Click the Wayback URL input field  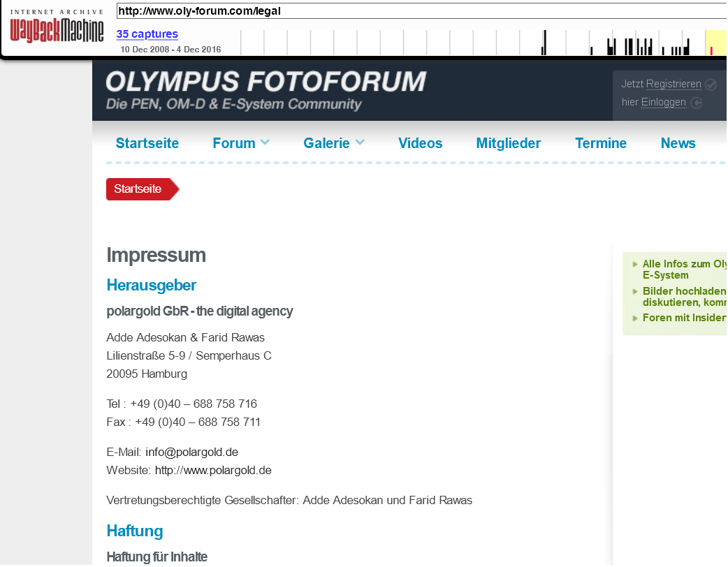pos(419,11)
